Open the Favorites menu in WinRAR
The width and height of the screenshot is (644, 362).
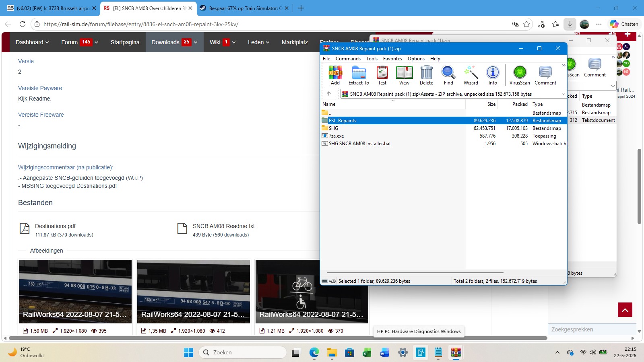click(392, 59)
